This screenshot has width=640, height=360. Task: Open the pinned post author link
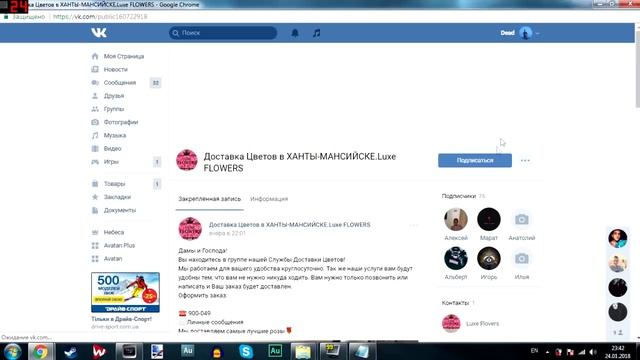[289, 224]
